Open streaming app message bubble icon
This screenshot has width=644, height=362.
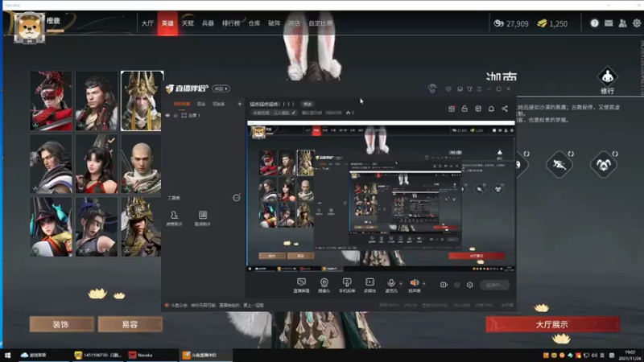448,88
